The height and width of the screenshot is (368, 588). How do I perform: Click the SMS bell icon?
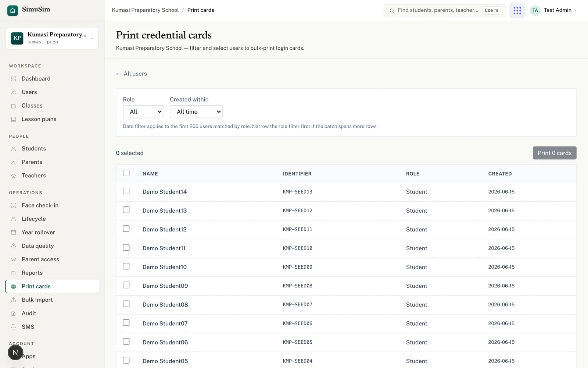[x=14, y=327]
